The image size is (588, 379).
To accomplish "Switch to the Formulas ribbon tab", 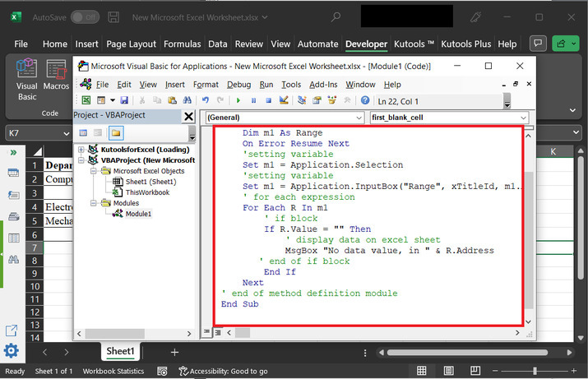I will 182,44.
